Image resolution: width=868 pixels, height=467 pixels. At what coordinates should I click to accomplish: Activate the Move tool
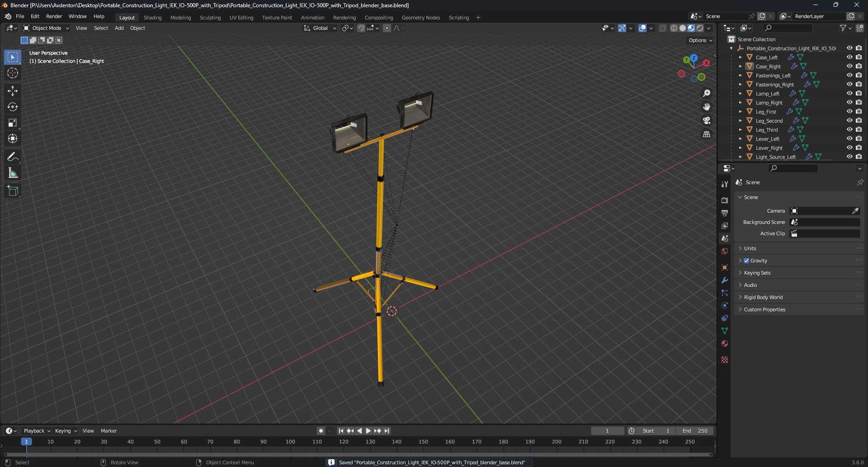tap(13, 91)
